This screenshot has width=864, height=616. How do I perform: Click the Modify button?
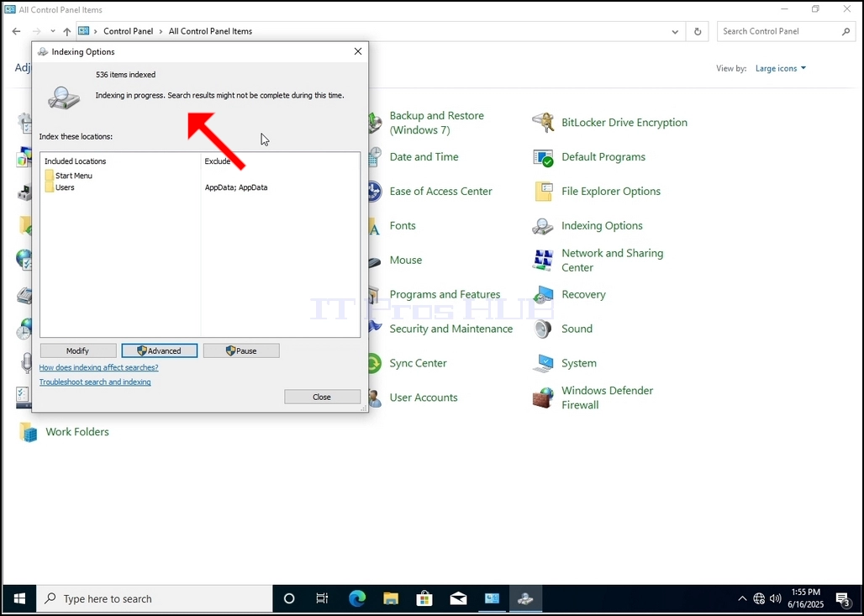pos(77,351)
